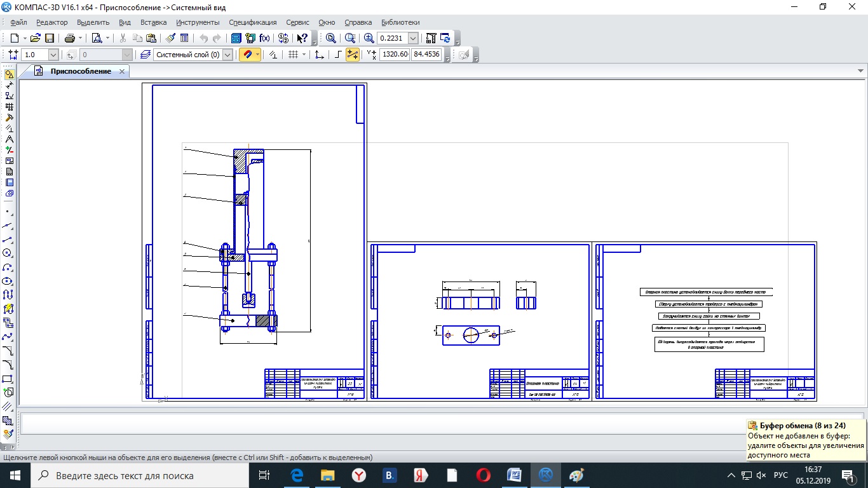Save the drawing with the floppy disk icon
868x488 pixels.
[50, 38]
